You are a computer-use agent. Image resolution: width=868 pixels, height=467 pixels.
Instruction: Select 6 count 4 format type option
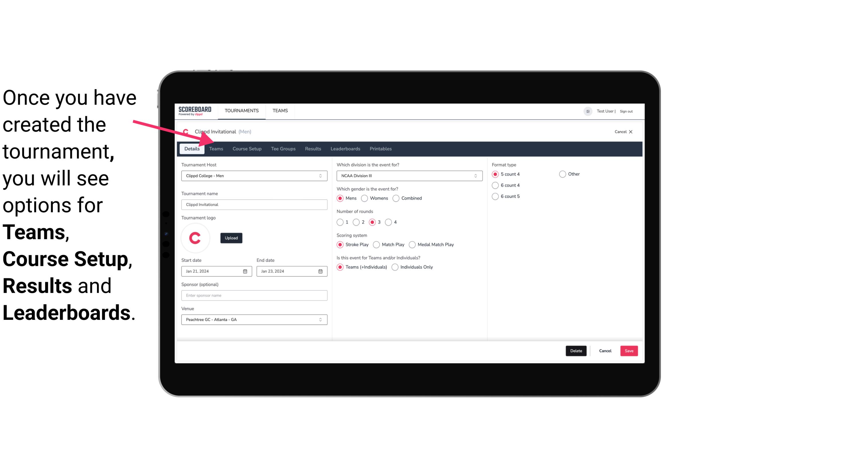[495, 185]
